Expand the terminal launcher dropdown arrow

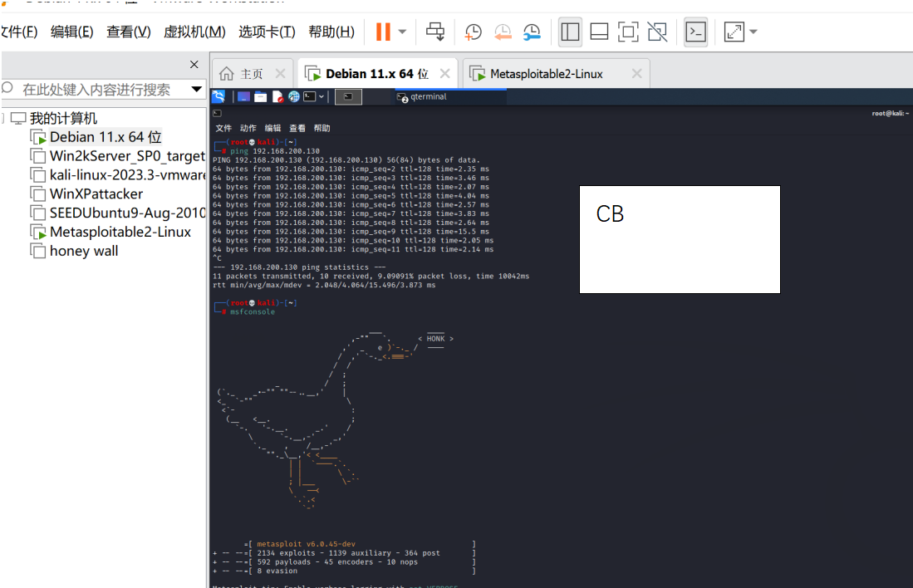(322, 96)
